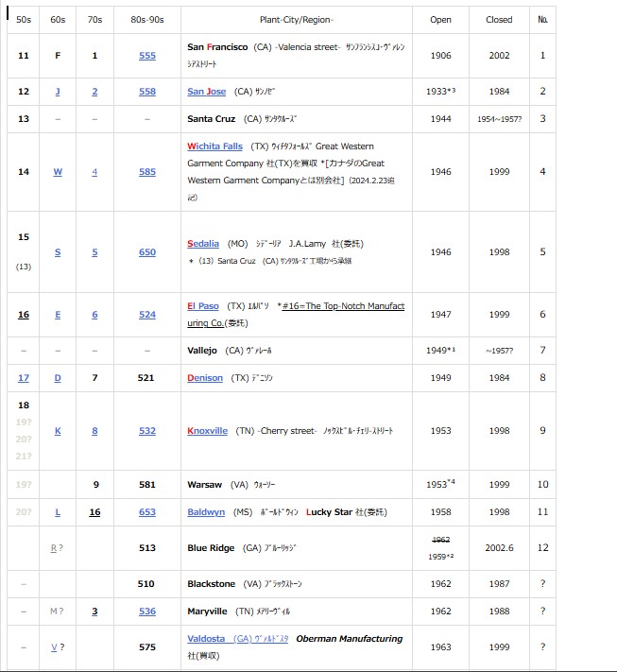Open the San Jose plant link
617x672 pixels.
pyautogui.click(x=207, y=92)
